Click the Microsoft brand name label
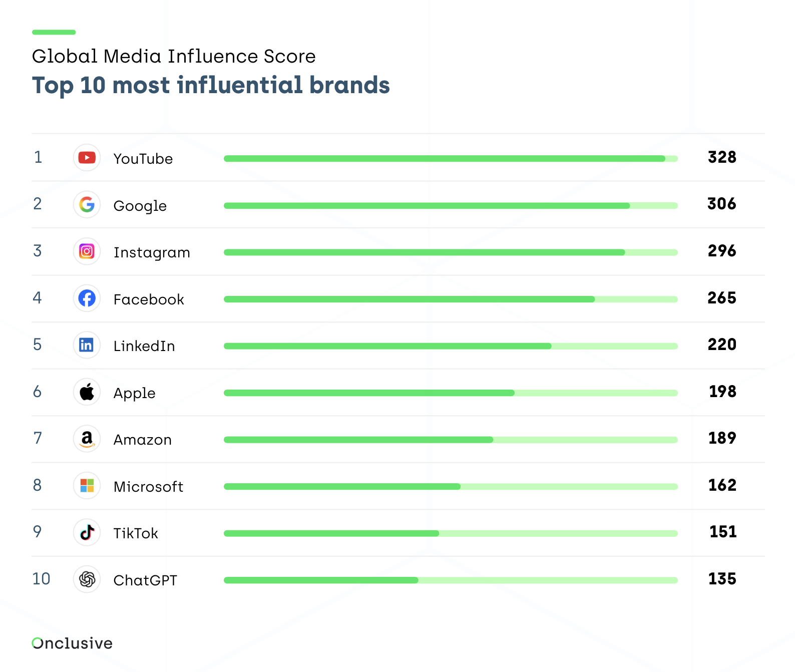This screenshot has height=672, width=795. 148,487
